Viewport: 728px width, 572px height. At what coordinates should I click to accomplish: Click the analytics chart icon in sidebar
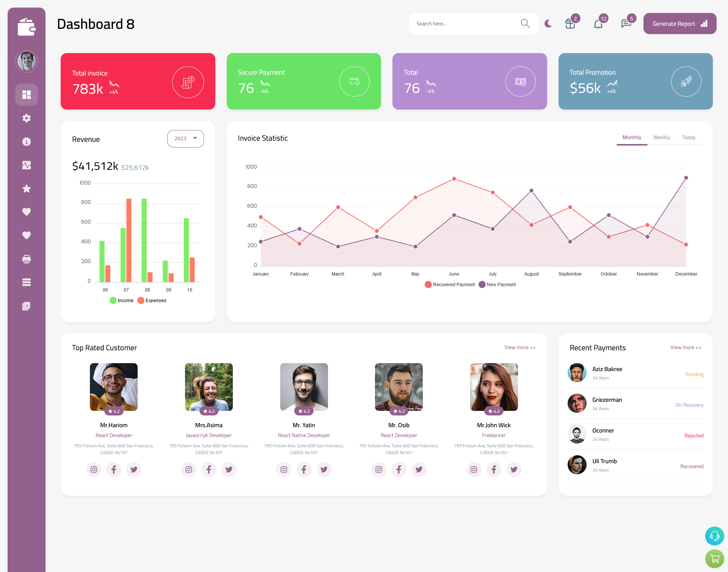click(x=27, y=165)
